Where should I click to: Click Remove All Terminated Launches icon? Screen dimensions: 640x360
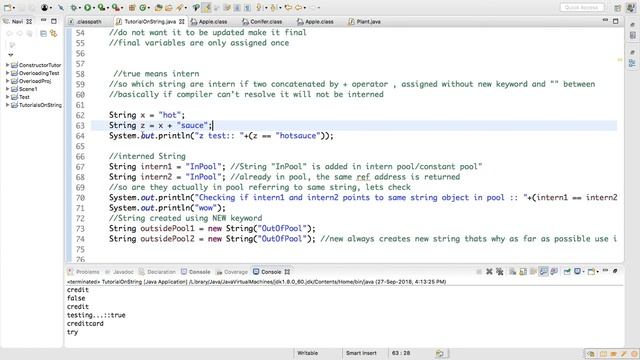click(x=500, y=271)
